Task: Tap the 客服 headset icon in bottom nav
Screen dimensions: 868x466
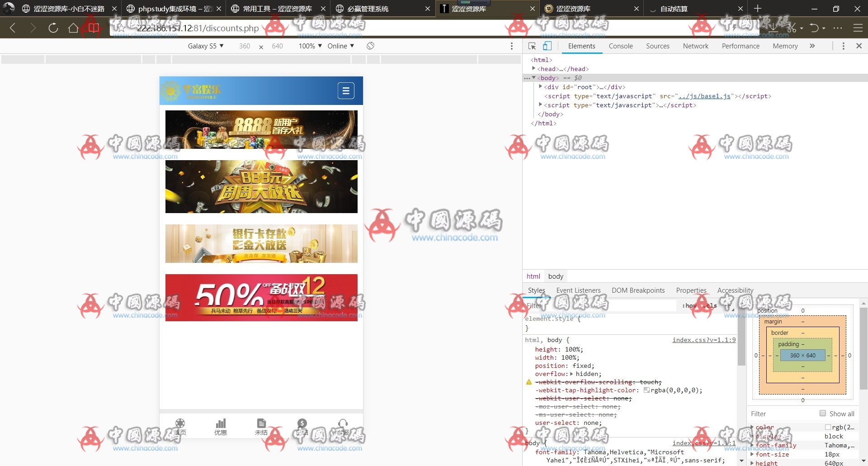Action: (343, 427)
